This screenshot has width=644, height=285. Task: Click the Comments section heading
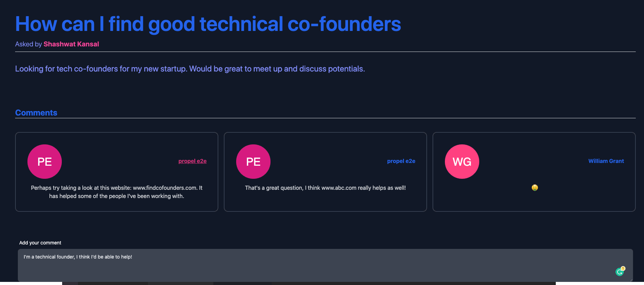pos(36,113)
